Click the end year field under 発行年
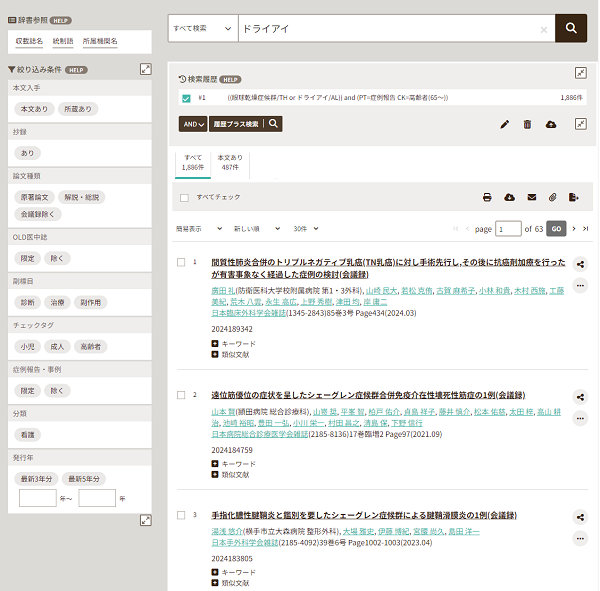The image size is (600, 591). pyautogui.click(x=97, y=498)
